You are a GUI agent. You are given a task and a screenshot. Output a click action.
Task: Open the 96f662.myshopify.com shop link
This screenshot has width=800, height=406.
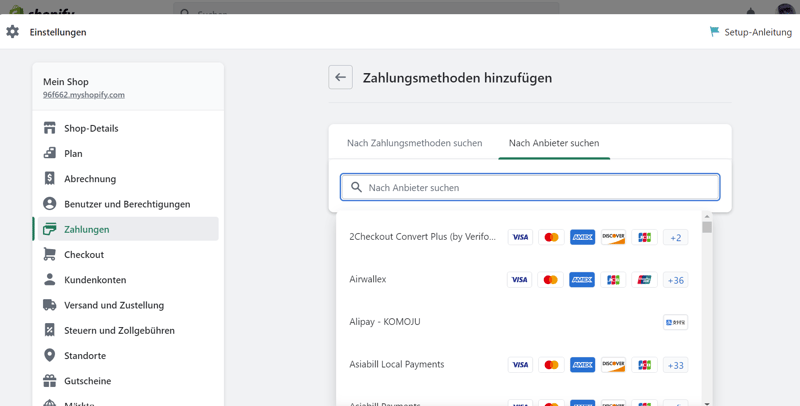(x=84, y=95)
